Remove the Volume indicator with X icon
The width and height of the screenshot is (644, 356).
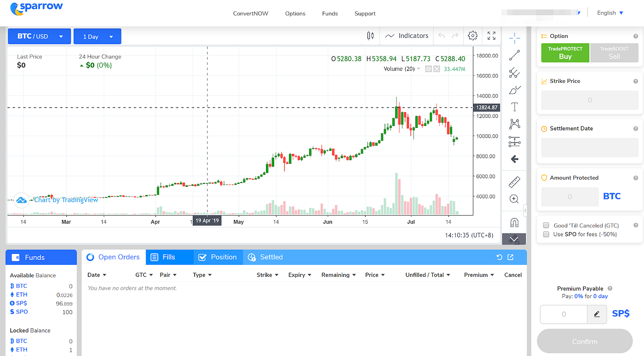437,69
